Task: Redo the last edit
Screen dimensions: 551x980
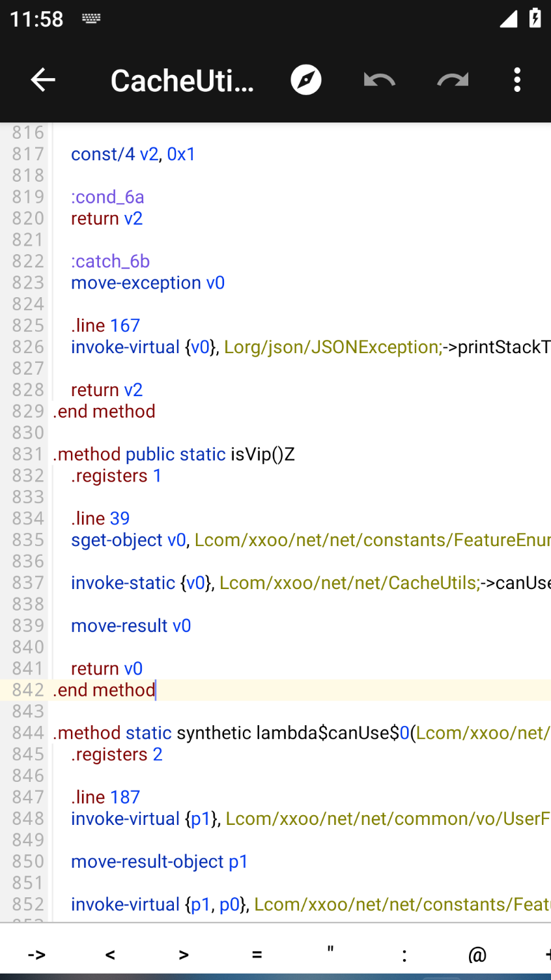Action: pyautogui.click(x=453, y=80)
